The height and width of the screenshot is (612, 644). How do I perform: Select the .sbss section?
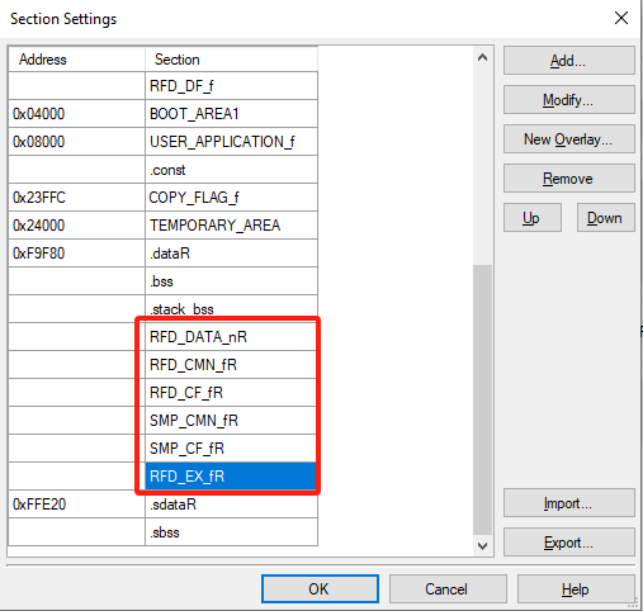point(231,532)
